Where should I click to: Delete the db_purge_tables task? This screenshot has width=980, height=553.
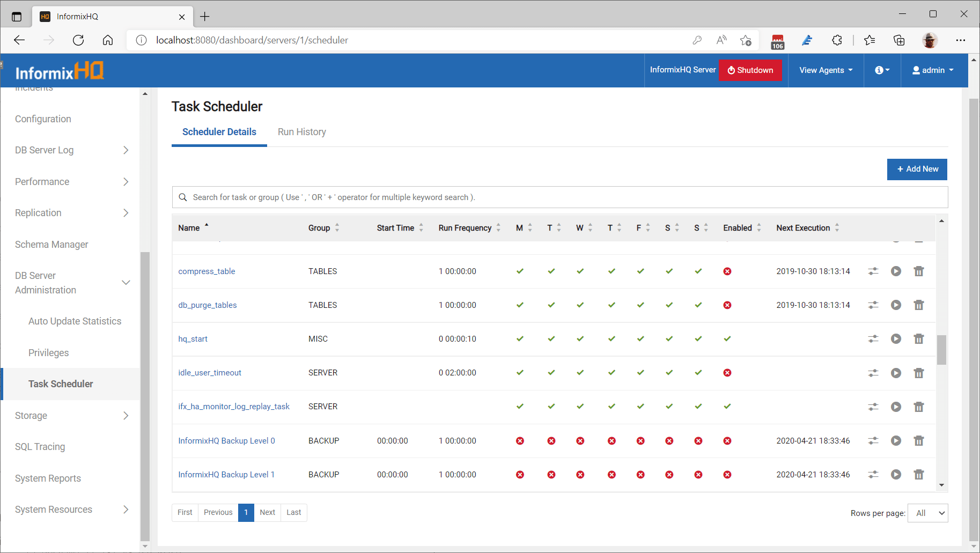pos(919,305)
